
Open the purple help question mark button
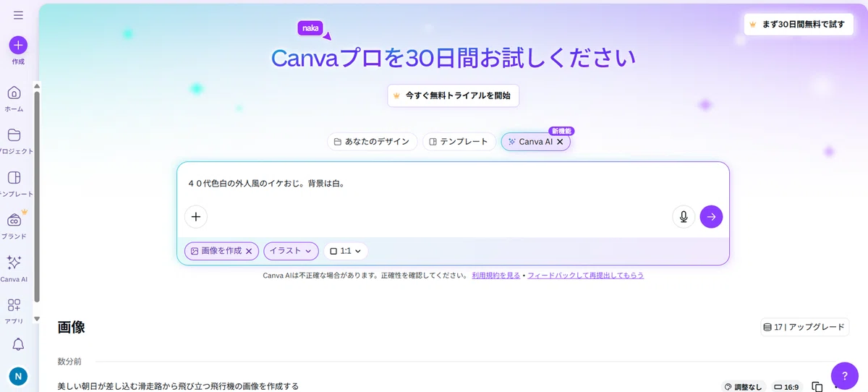tap(845, 375)
